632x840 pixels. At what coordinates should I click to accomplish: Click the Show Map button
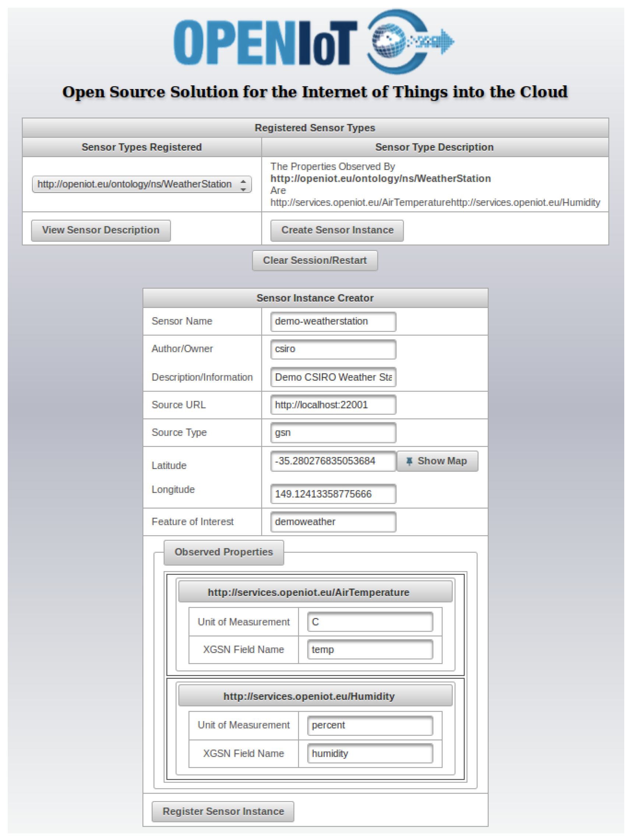coord(438,461)
